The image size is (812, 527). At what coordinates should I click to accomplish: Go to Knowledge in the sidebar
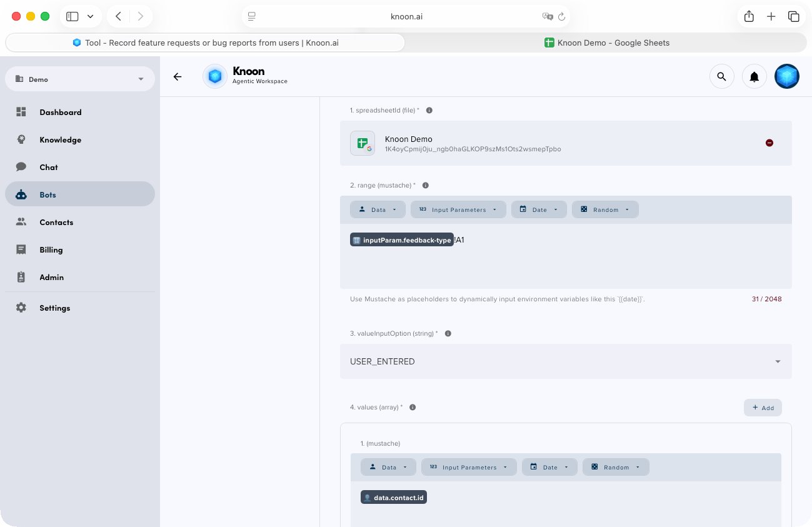click(x=60, y=140)
